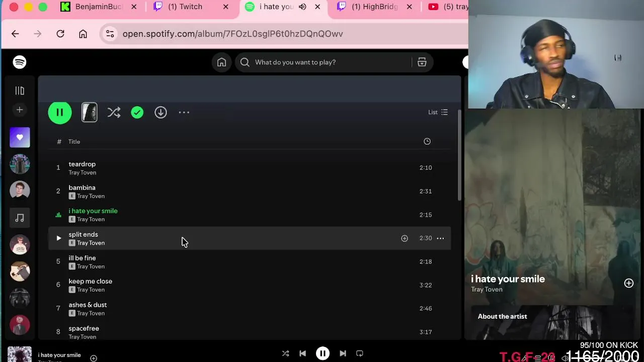Add split ends to Liked Songs
Screen dimensions: 644x362
tap(405, 238)
